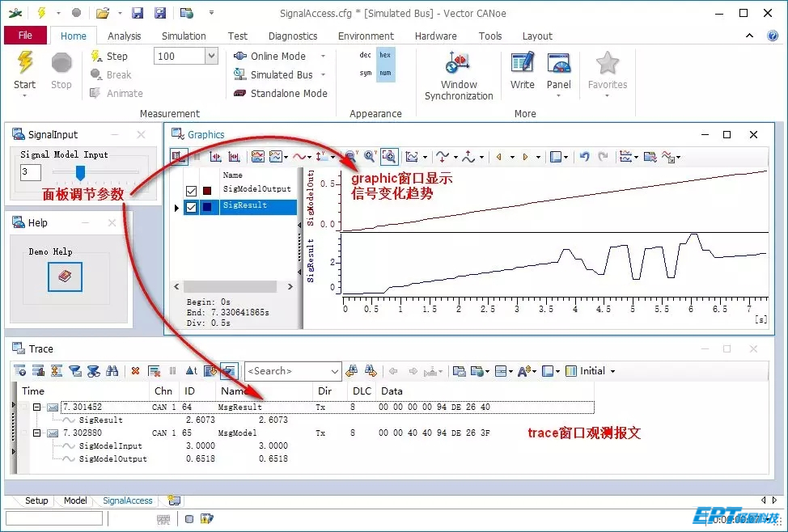The width and height of the screenshot is (788, 532).
Task: Open quick access toolbar customize arrow
Action: pos(212,13)
